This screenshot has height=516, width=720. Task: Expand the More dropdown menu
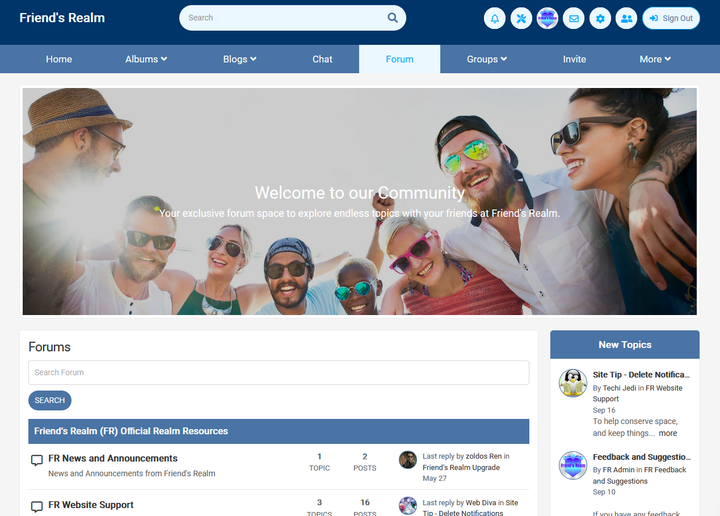pyautogui.click(x=655, y=59)
